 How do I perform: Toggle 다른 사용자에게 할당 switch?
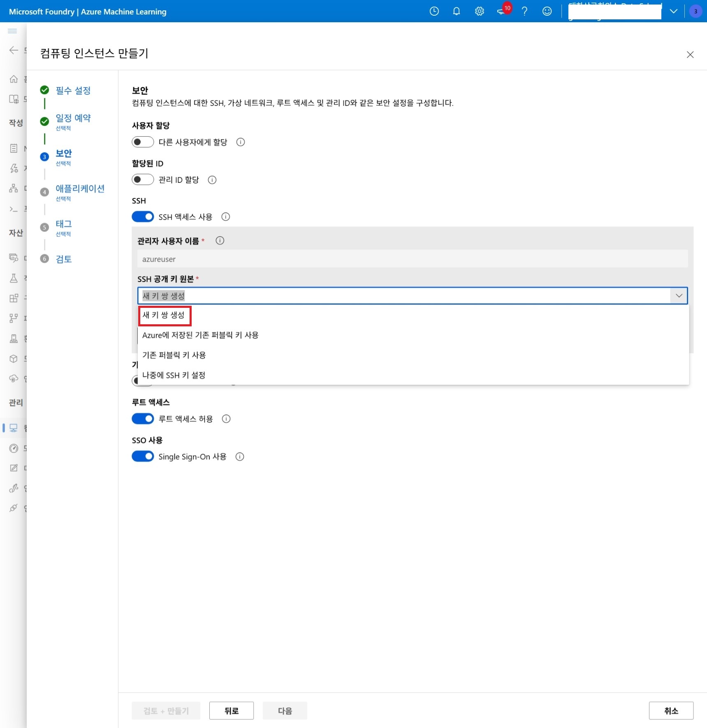[143, 142]
